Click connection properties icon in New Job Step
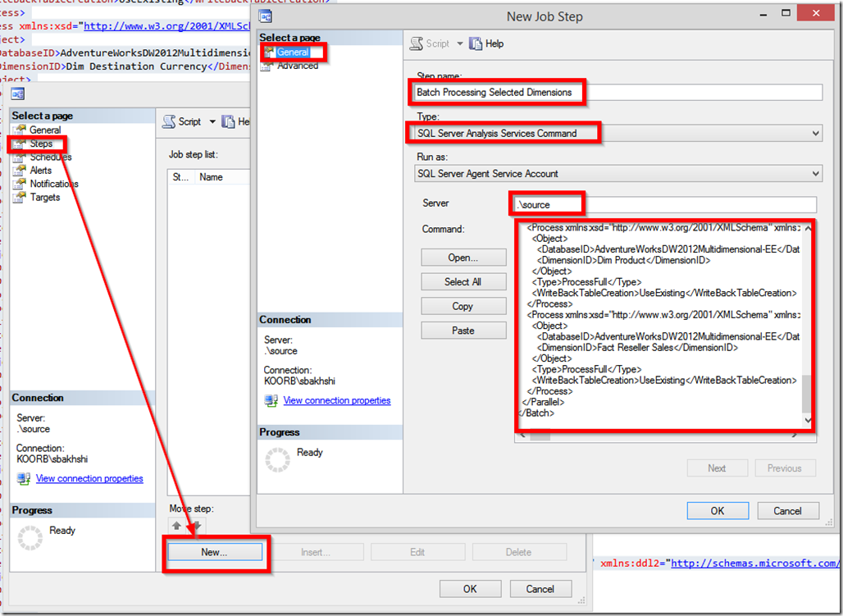 click(x=271, y=401)
